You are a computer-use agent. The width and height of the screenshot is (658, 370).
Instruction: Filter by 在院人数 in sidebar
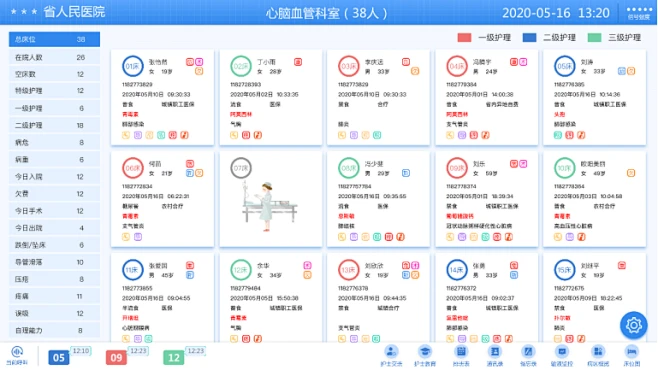tap(54, 57)
